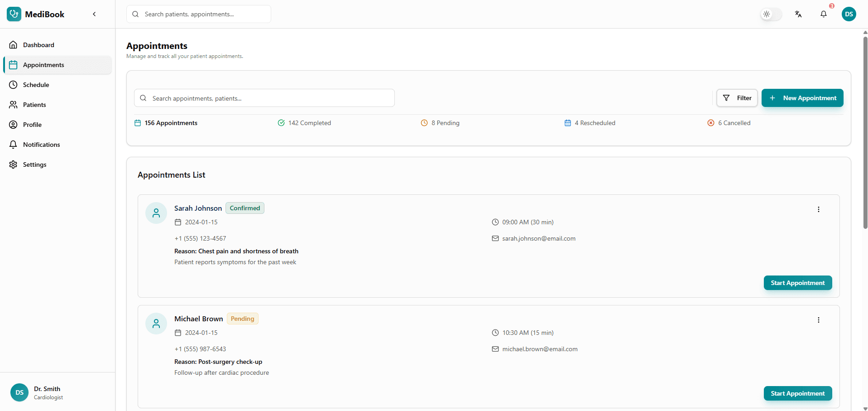Image resolution: width=868 pixels, height=411 pixels.
Task: Open Michael Brown's name
Action: click(199, 319)
